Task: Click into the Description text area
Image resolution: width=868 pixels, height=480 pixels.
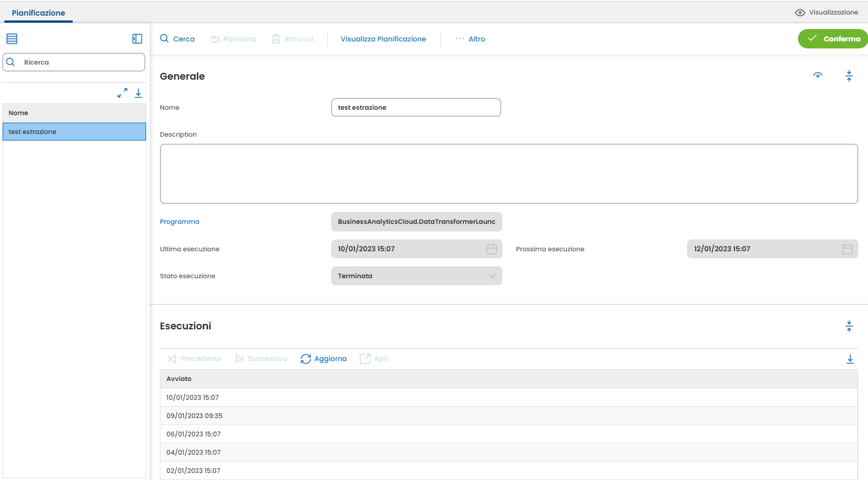Action: pos(508,174)
